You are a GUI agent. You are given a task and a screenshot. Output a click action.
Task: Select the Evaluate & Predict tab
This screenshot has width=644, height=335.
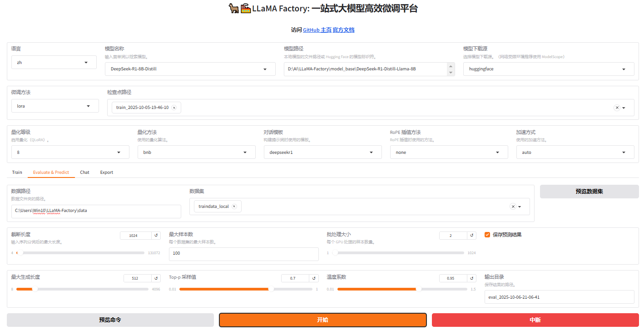[51, 172]
